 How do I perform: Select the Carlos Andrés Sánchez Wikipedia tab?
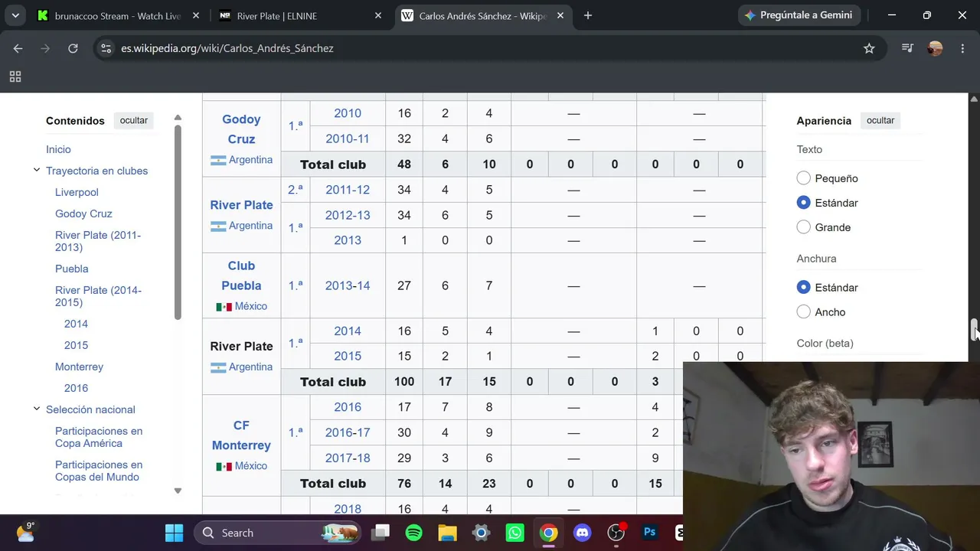482,15
